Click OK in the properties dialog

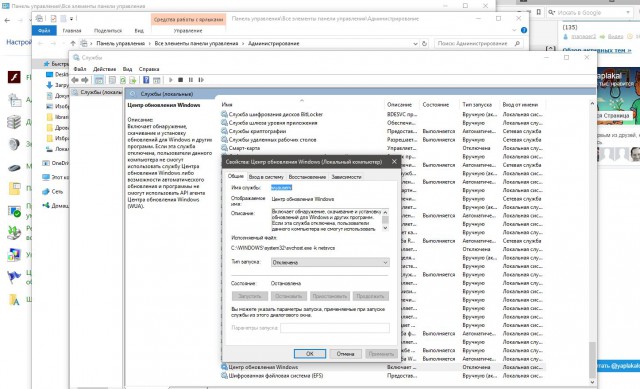[x=310, y=354]
